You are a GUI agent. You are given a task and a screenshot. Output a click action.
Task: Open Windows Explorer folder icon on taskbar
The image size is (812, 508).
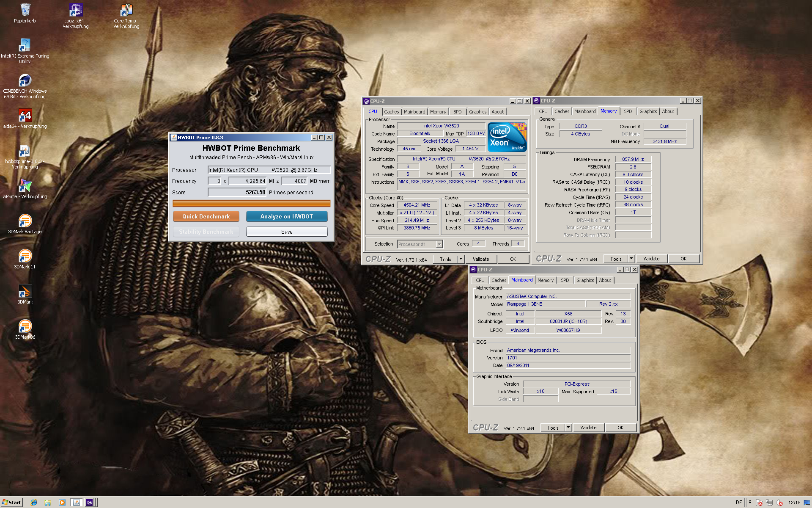(48, 502)
